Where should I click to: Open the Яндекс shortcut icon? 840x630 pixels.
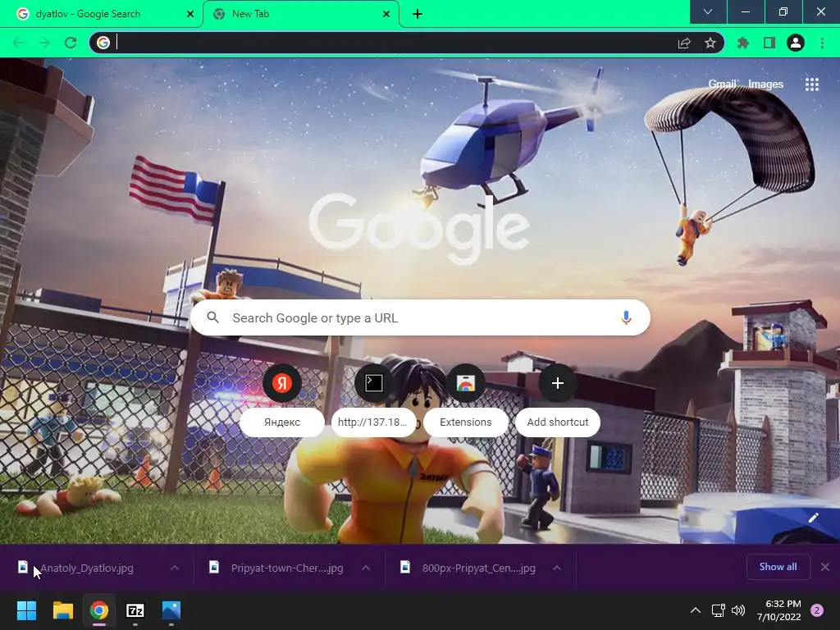282,383
